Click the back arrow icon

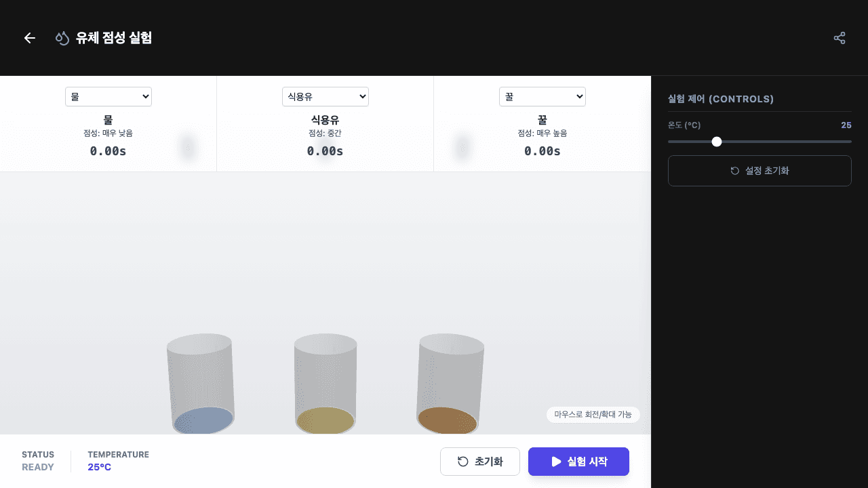point(30,38)
